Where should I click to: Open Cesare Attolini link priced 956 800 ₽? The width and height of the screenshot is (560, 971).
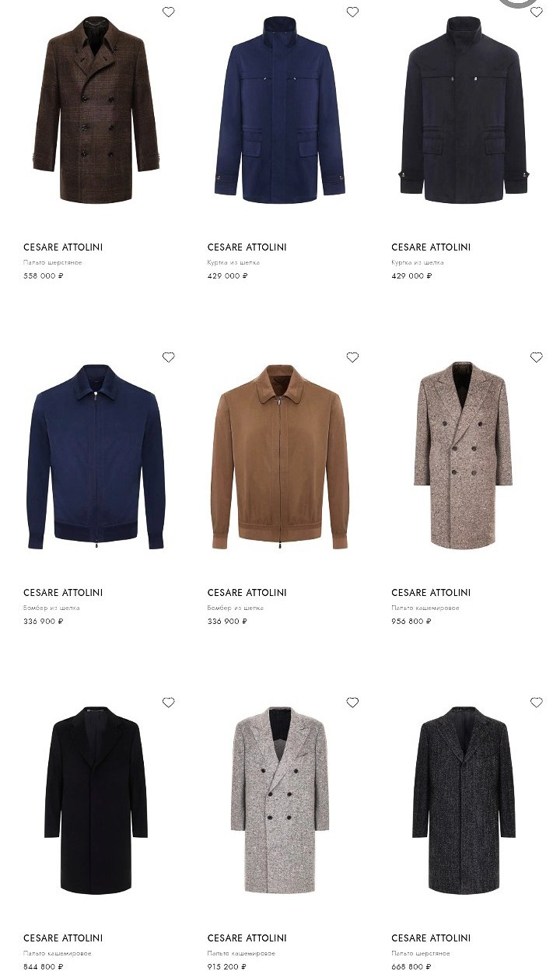coord(431,593)
